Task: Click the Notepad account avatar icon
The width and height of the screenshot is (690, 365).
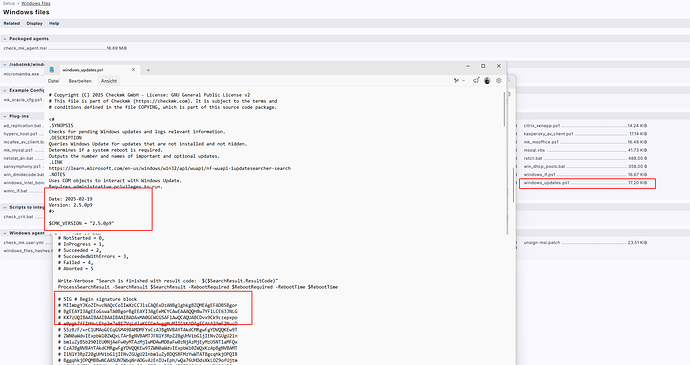Action: 487,81
